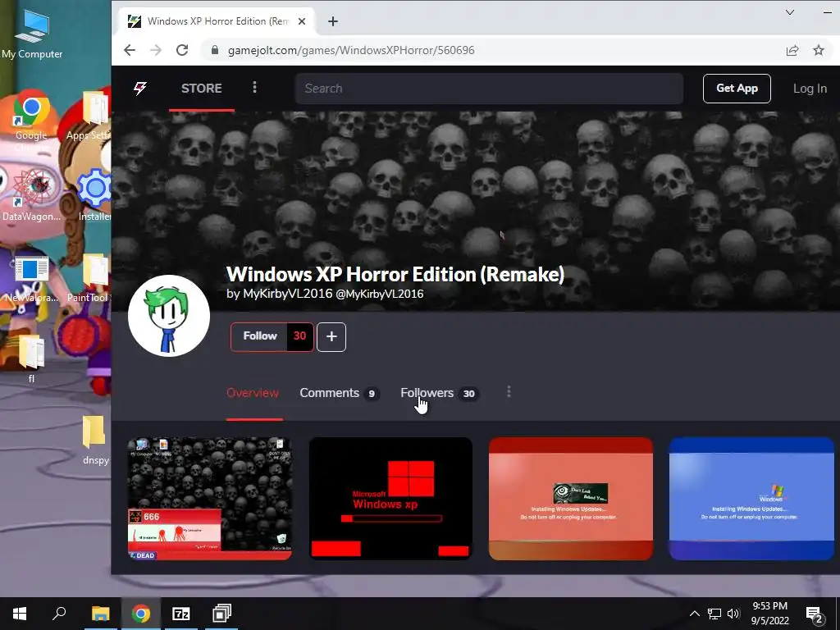Image resolution: width=840 pixels, height=630 pixels.
Task: Click the red 30 follower count badge
Action: [300, 336]
